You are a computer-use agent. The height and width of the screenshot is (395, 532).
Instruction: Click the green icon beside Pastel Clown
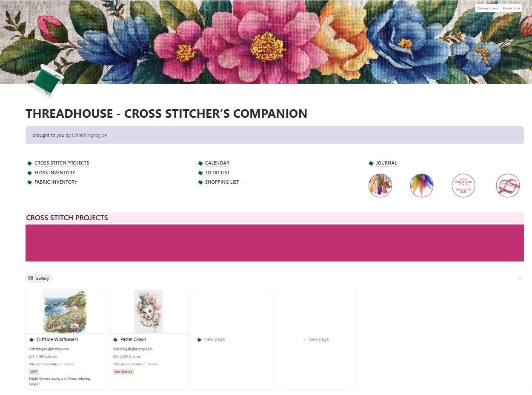click(x=115, y=340)
